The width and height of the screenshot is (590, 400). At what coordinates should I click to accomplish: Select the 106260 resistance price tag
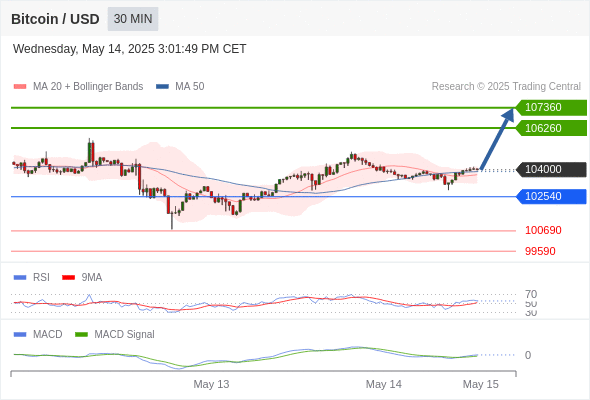[x=551, y=128]
